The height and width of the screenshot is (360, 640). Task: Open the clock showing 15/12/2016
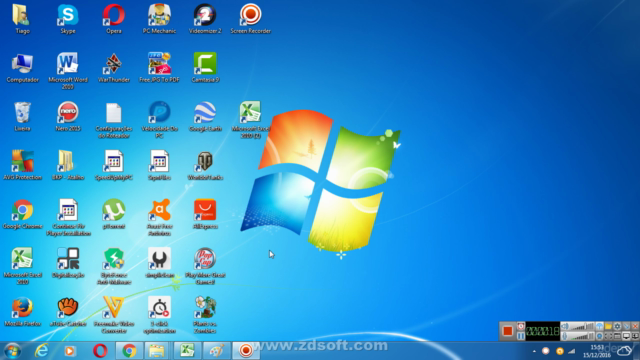coord(597,351)
